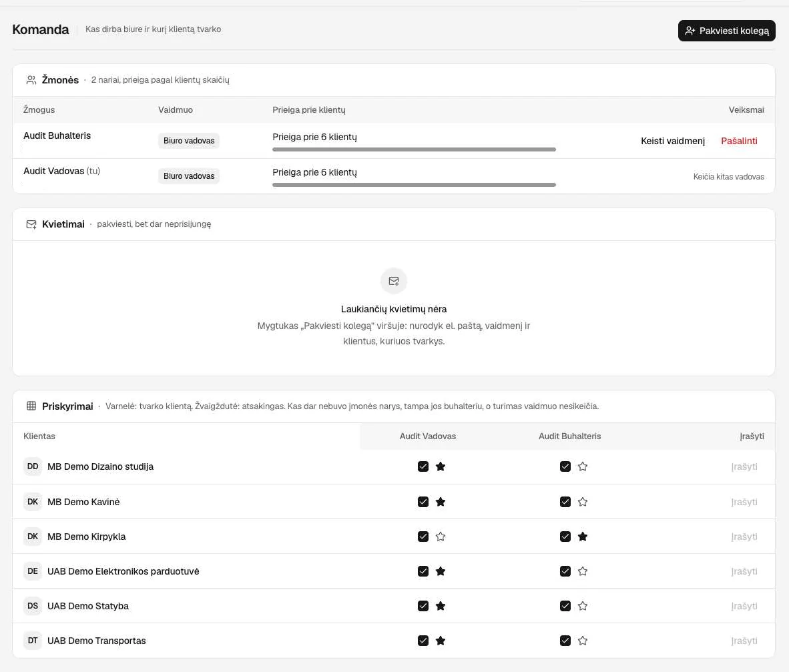This screenshot has width=789, height=672.
Task: Click the DS avatar badge
Action: [33, 606]
